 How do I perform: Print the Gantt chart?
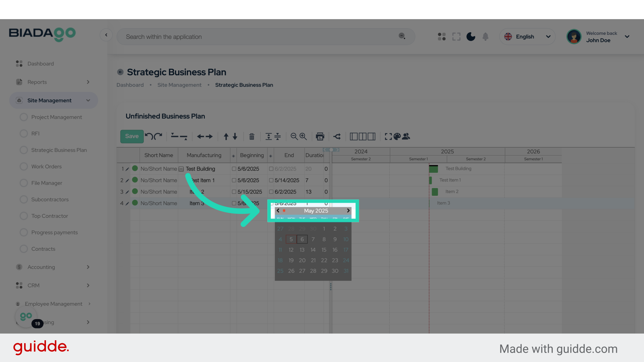pos(320,136)
